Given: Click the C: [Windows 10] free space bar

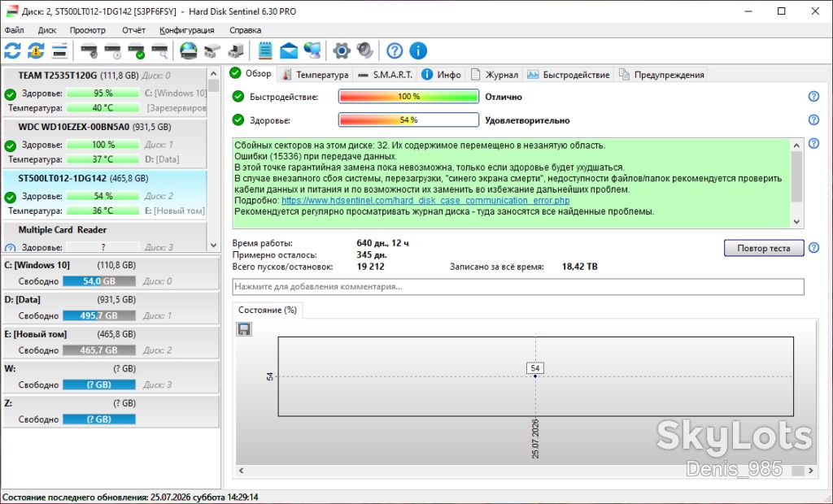Looking at the screenshot, I should [x=99, y=281].
